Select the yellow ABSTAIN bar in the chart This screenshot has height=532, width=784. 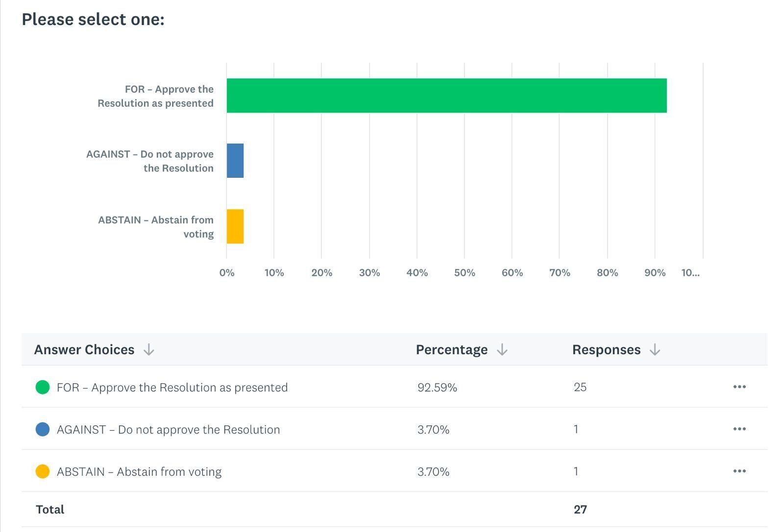(x=235, y=226)
